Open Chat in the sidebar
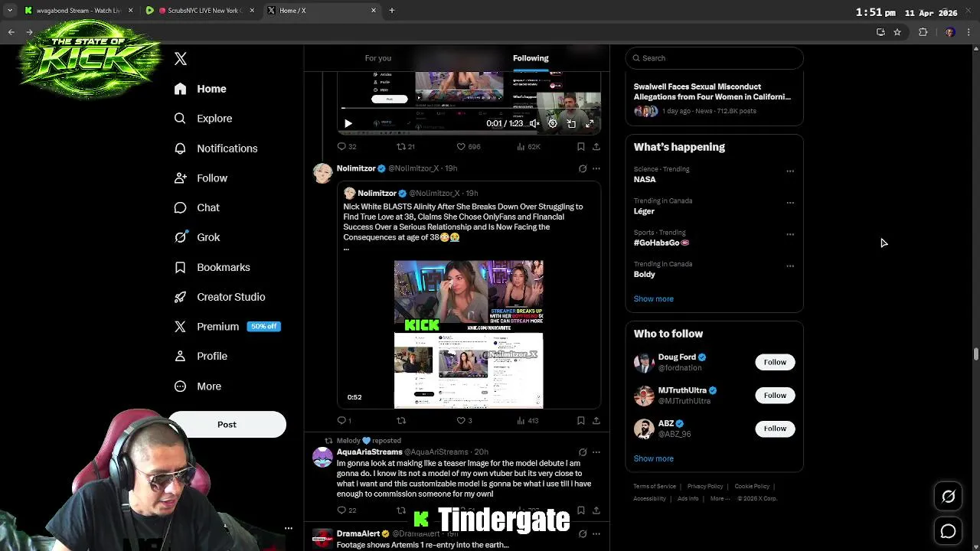This screenshot has height=551, width=980. pos(197,207)
